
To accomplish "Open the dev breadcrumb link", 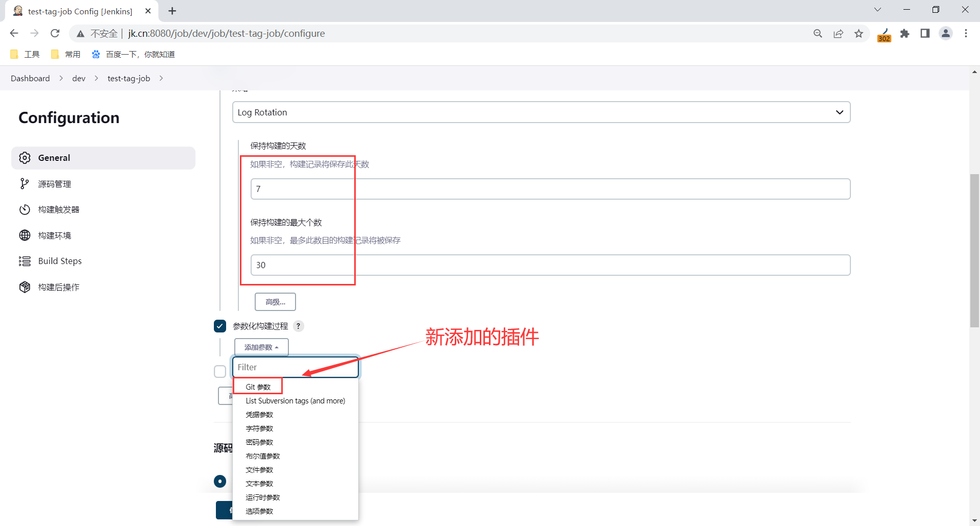I will pos(79,78).
